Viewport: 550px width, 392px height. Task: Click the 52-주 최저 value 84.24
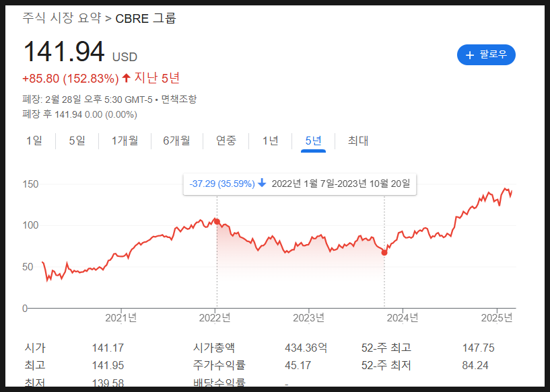[475, 365]
